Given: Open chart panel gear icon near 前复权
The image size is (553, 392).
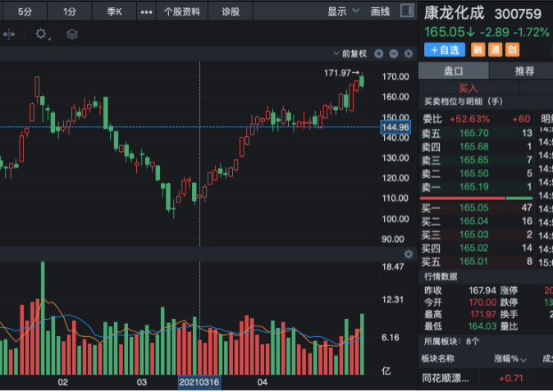Looking at the screenshot, I should 409,54.
